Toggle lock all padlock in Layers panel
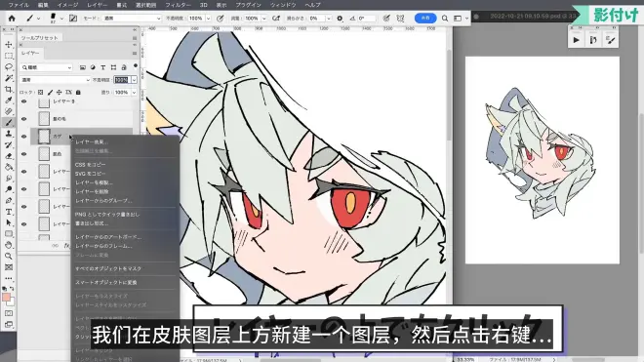This screenshot has height=362, width=644. 78,93
